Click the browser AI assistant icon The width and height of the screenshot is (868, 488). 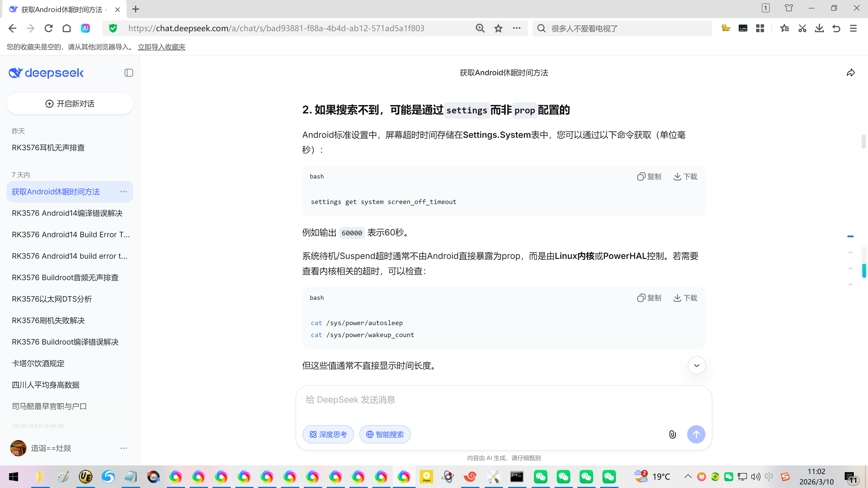86,29
